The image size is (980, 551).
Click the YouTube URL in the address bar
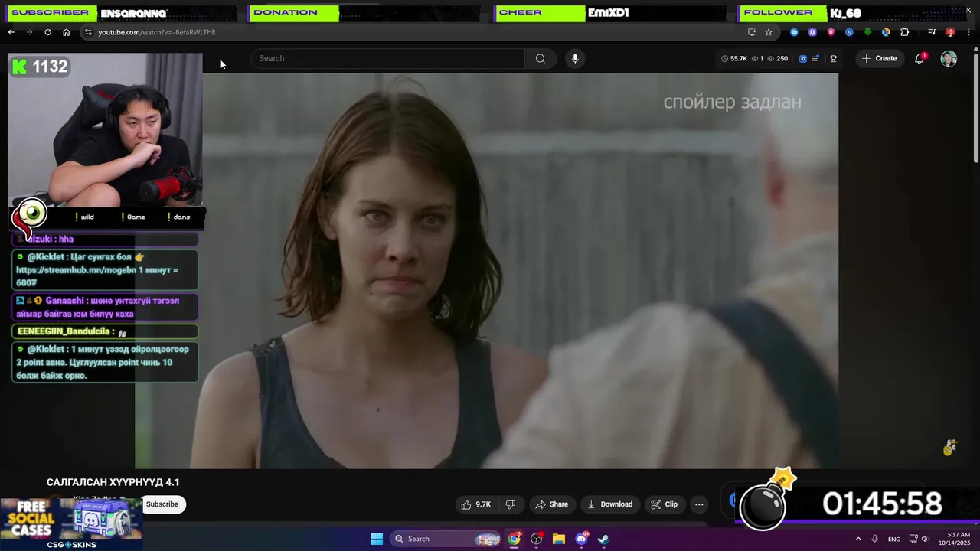[156, 32]
